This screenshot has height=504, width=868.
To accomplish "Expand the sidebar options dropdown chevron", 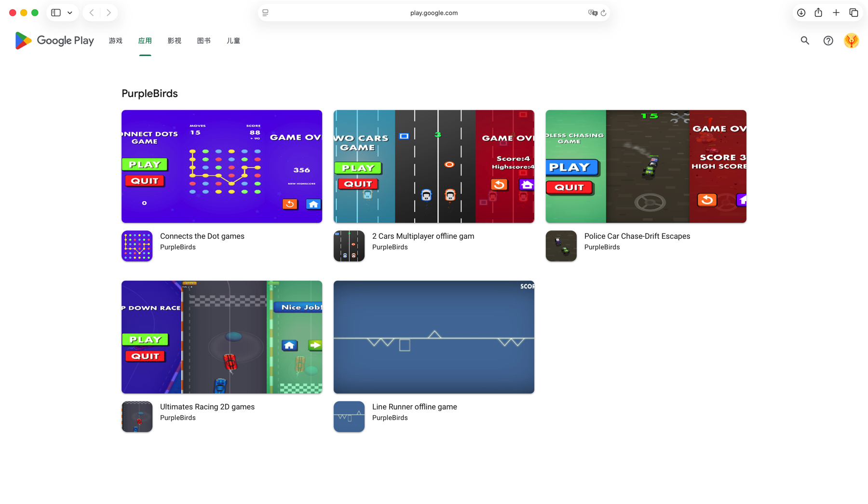I will [x=70, y=13].
